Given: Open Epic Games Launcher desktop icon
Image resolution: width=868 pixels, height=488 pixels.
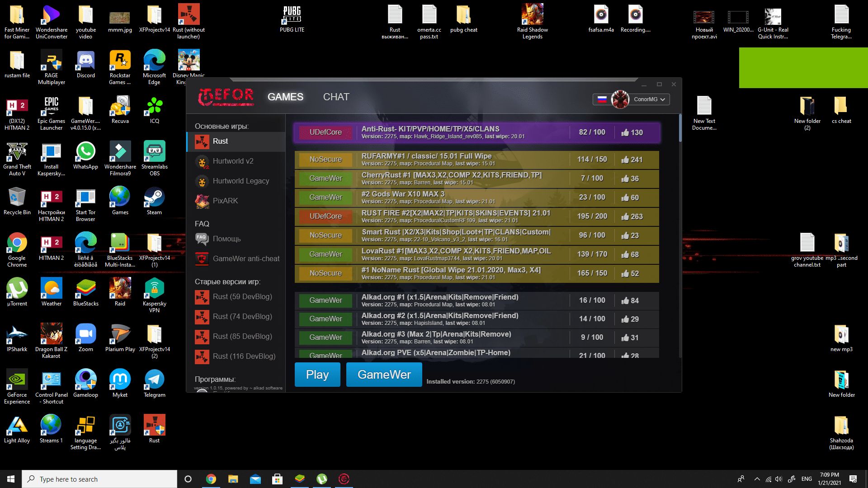Looking at the screenshot, I should [x=51, y=113].
